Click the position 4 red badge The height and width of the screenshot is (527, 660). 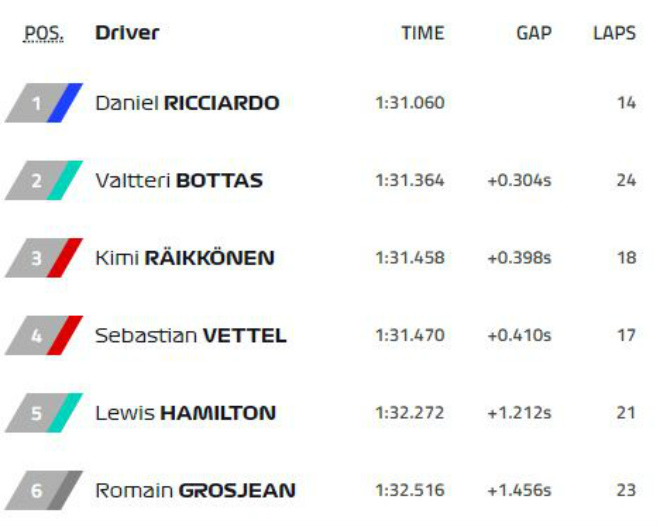click(44, 335)
